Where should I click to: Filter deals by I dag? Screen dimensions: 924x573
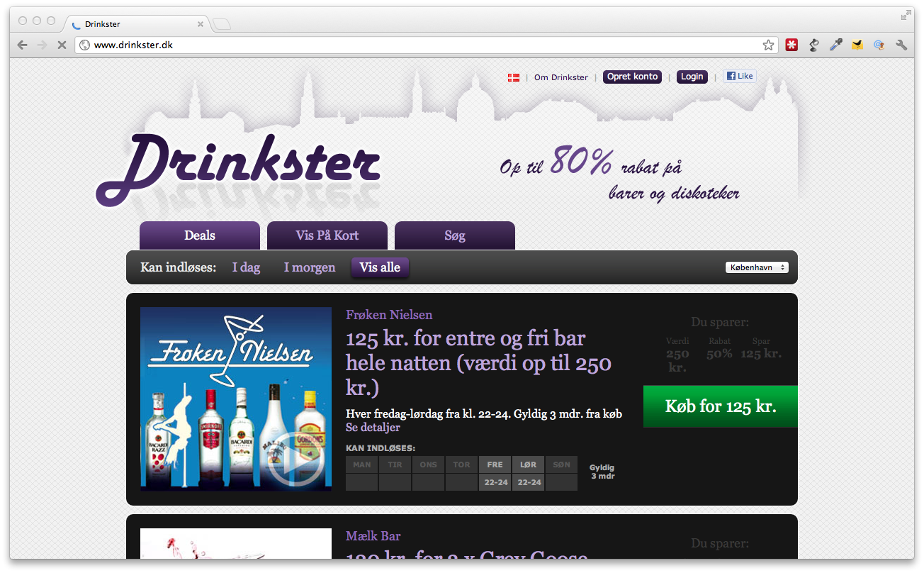pos(246,267)
